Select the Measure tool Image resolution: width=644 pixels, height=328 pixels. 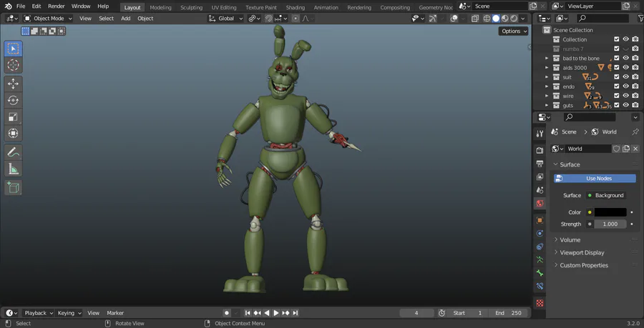13,169
